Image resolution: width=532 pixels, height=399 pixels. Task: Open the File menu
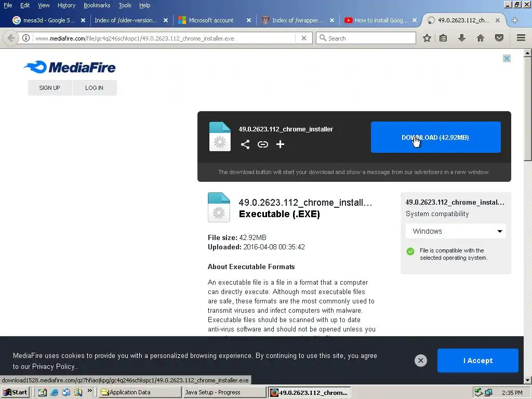(7, 5)
